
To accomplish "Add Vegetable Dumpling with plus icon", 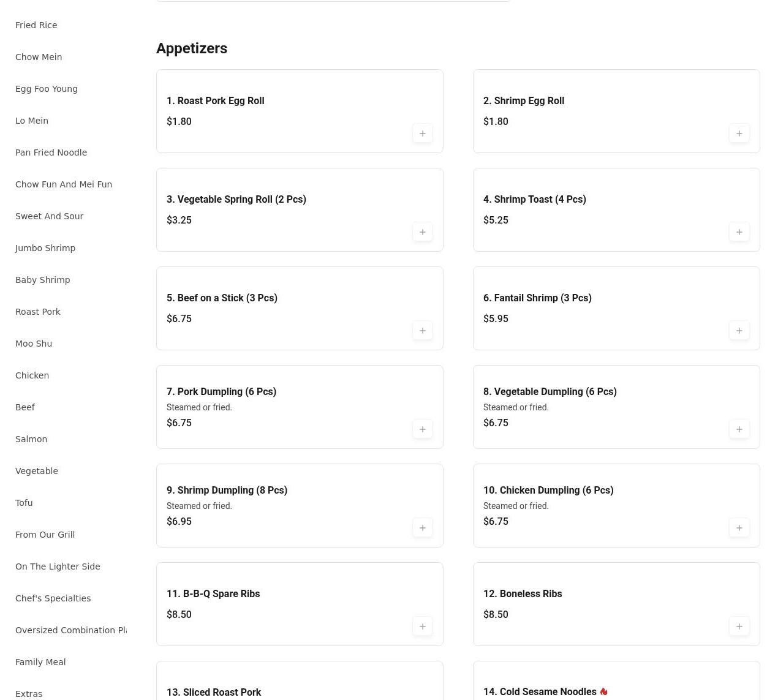I will click(739, 429).
